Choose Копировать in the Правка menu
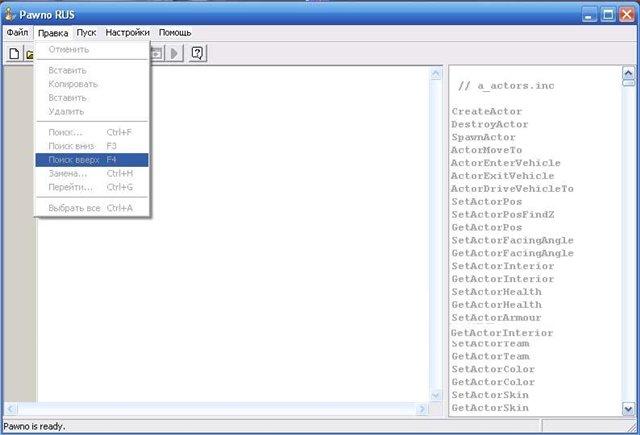 92,84
